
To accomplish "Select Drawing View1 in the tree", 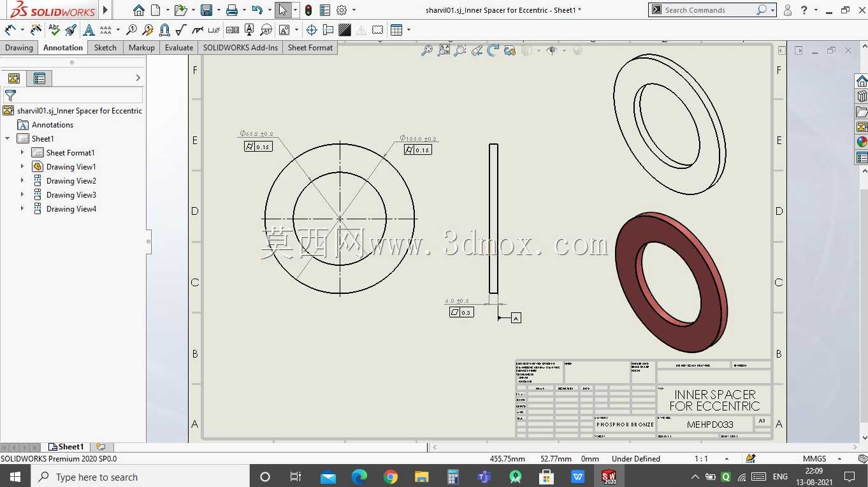I will coord(71,167).
